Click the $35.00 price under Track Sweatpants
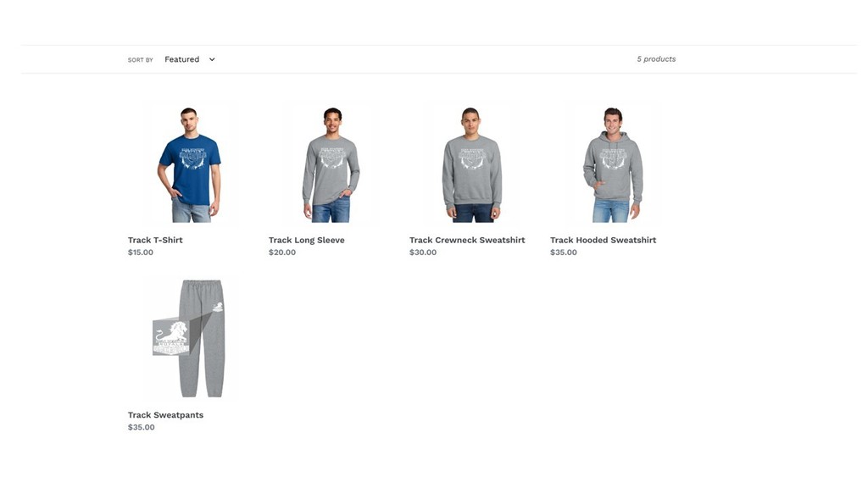 tap(142, 427)
